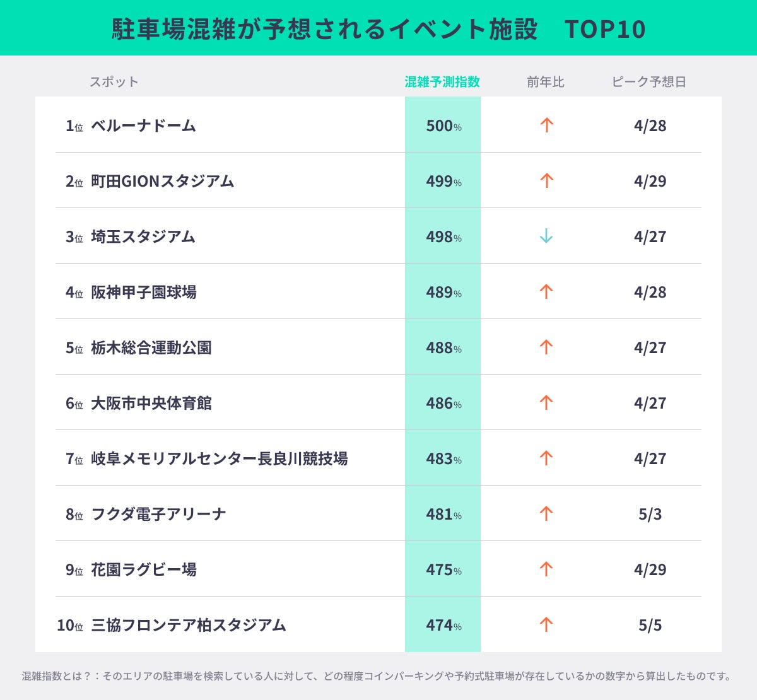The height and width of the screenshot is (700, 757).
Task: Click the 混雑指数とは footnote text
Action: (376, 676)
